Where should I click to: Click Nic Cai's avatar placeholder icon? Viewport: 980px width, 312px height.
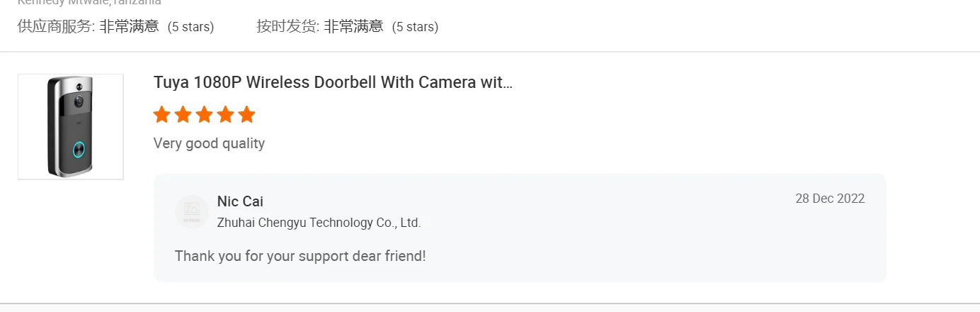[192, 211]
